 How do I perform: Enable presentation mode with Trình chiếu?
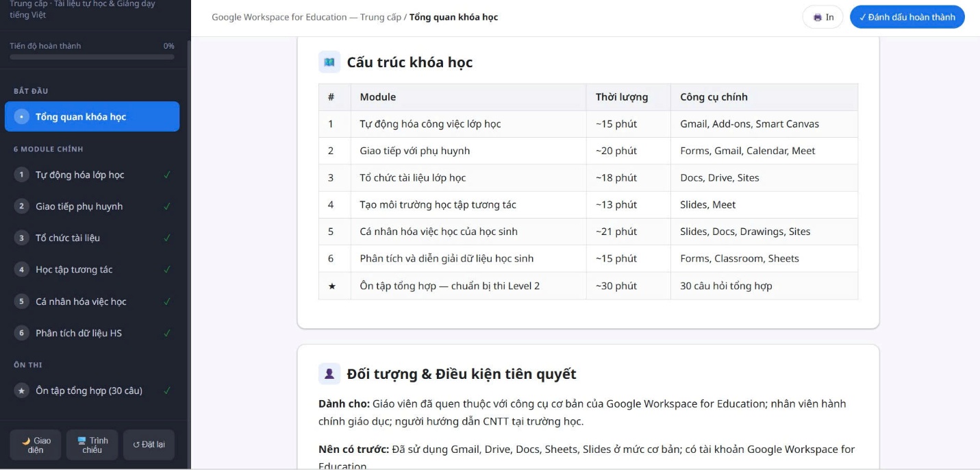[92, 445]
